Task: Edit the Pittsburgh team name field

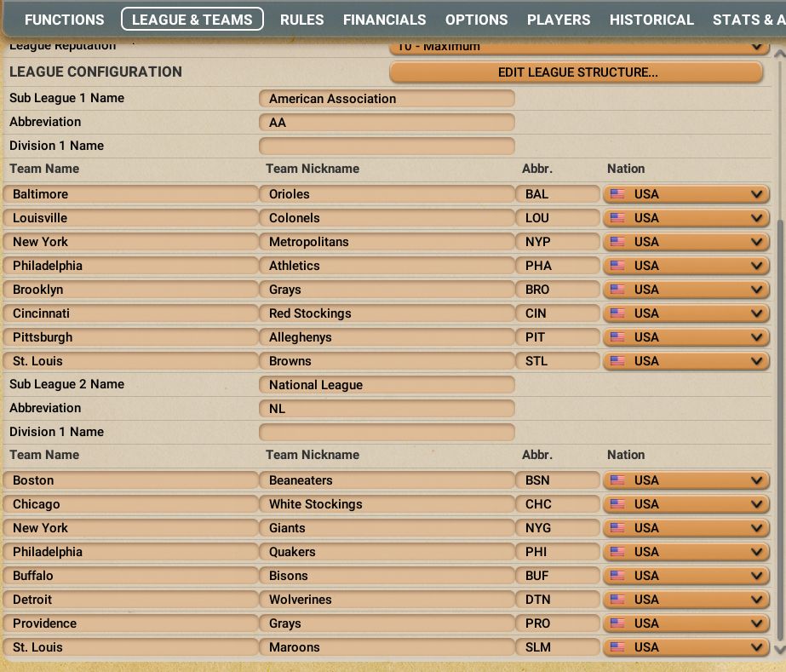Action: tap(130, 337)
